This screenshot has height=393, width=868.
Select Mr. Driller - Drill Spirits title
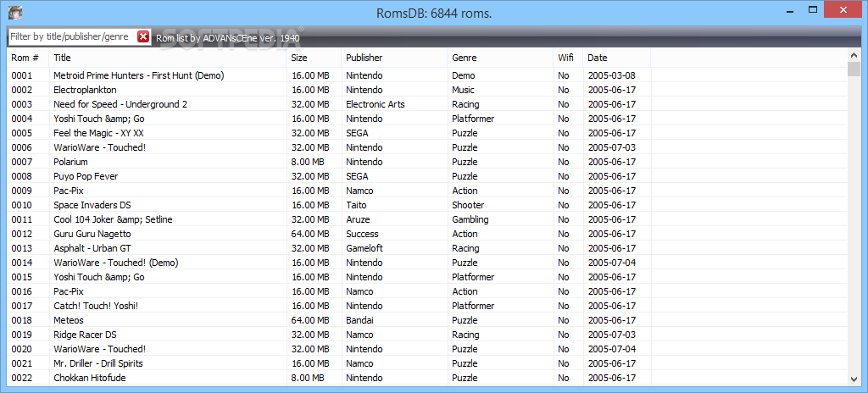[x=98, y=363]
